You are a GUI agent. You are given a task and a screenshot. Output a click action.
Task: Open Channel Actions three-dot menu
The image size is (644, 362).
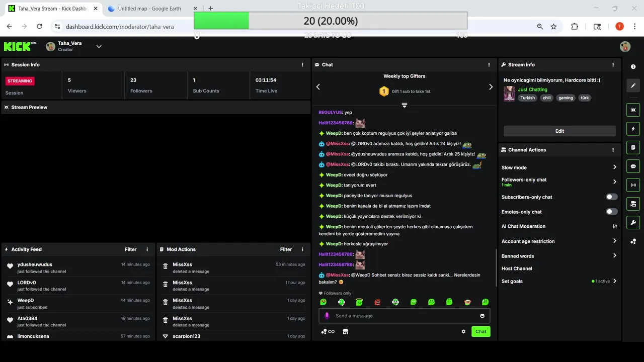point(613,150)
